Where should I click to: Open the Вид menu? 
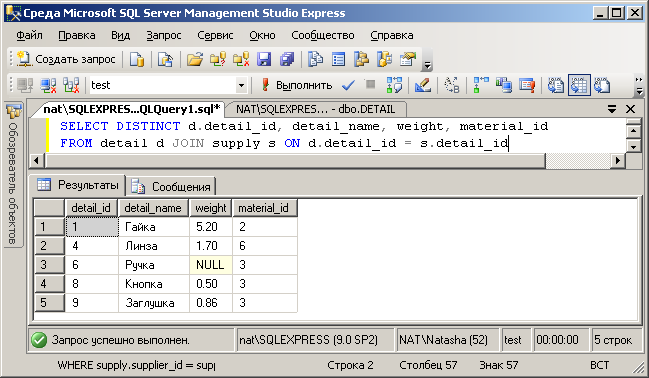pos(120,36)
